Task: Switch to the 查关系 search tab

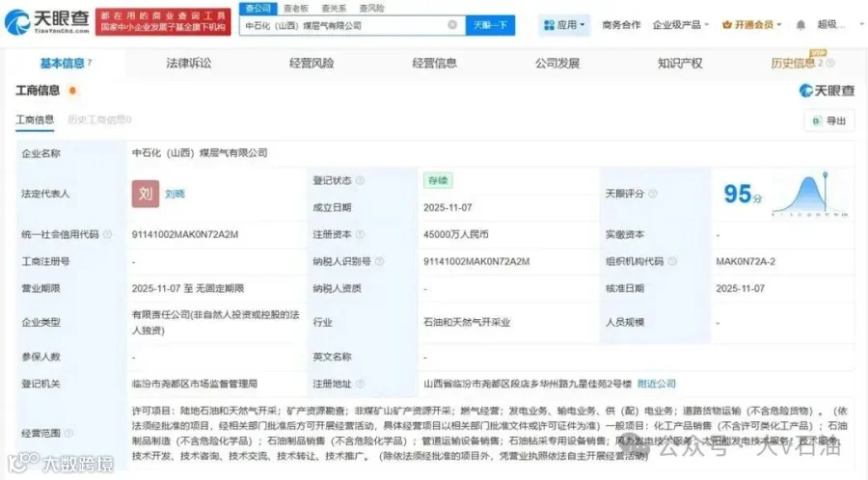Action: (x=334, y=9)
